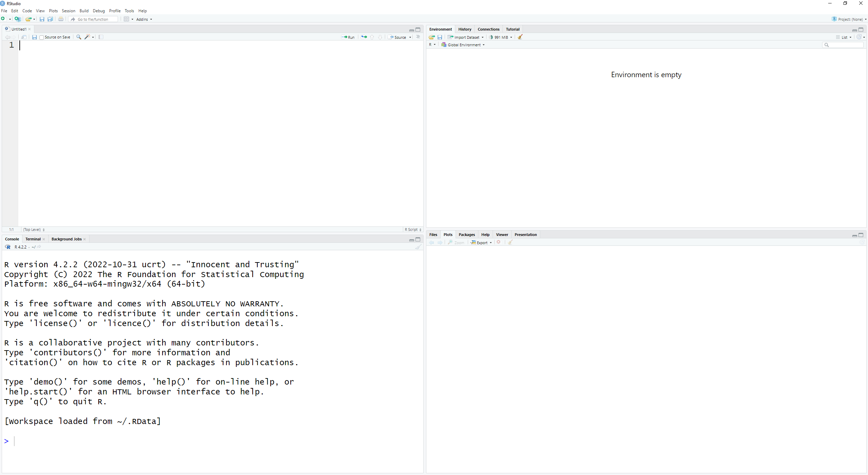The image size is (868, 475).
Task: Open the Session menu
Action: [x=68, y=11]
